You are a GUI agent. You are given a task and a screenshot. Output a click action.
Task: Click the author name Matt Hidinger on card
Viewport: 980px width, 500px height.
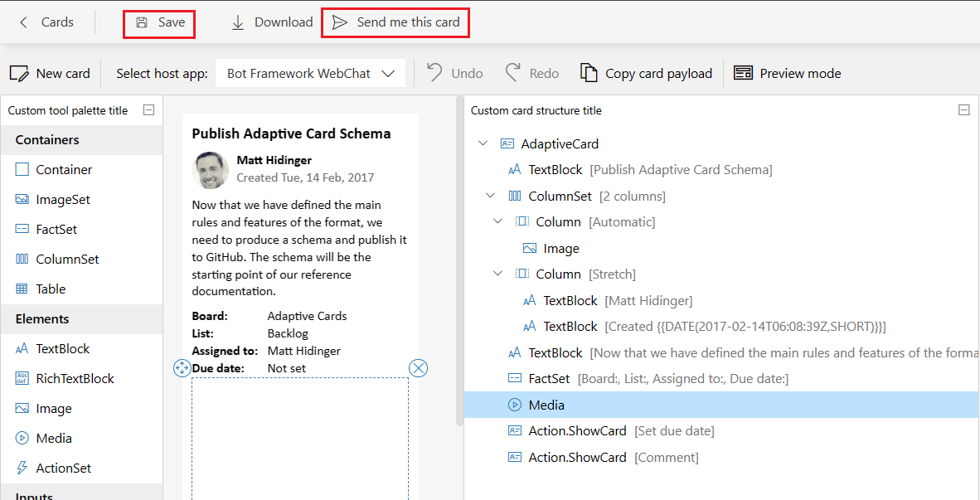274,161
